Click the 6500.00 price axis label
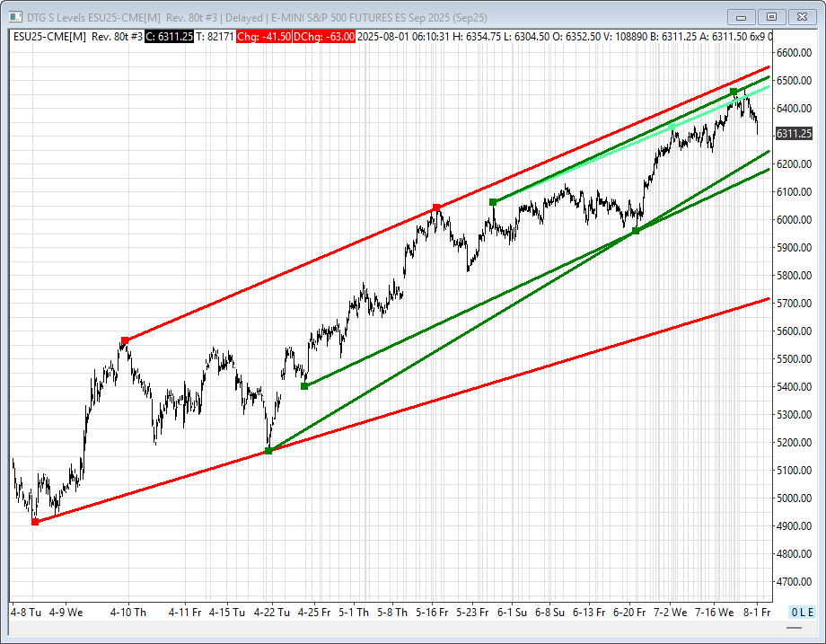The height and width of the screenshot is (644, 826). (794, 81)
